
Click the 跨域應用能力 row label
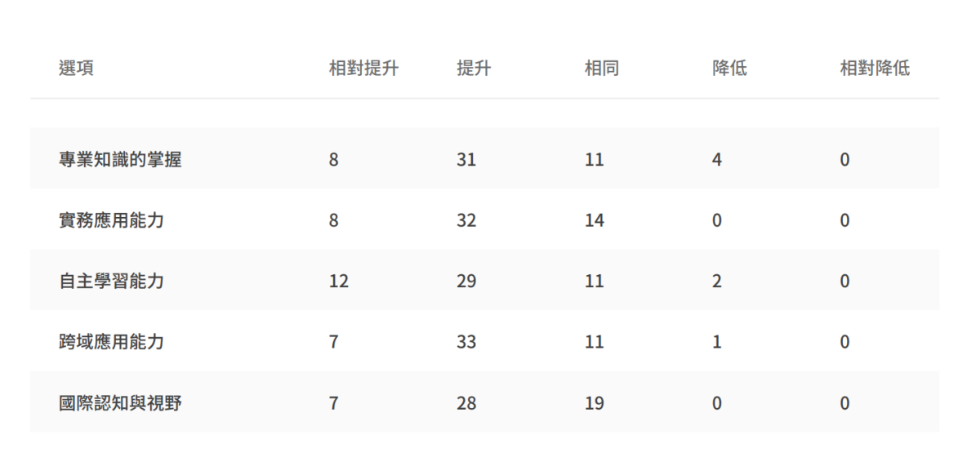(111, 342)
